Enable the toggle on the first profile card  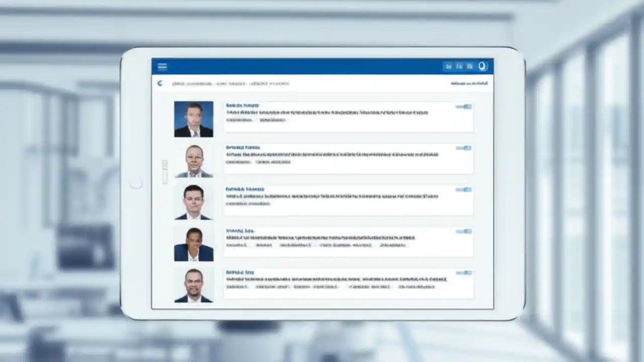pos(463,106)
